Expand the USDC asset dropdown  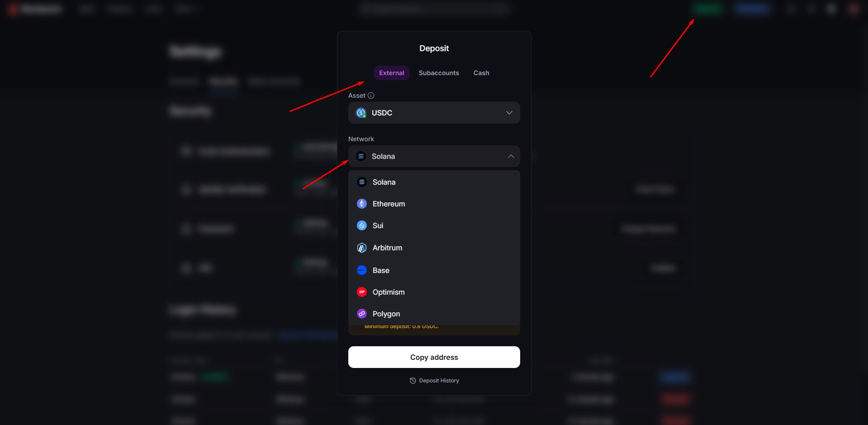(434, 113)
